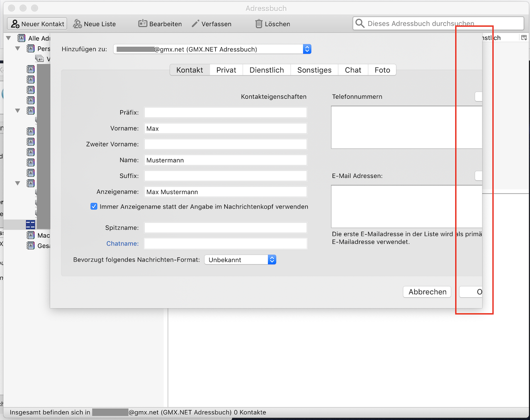Screen dimensions: 530x420
Task: Select the Sonstiges tab
Action: pyautogui.click(x=314, y=70)
